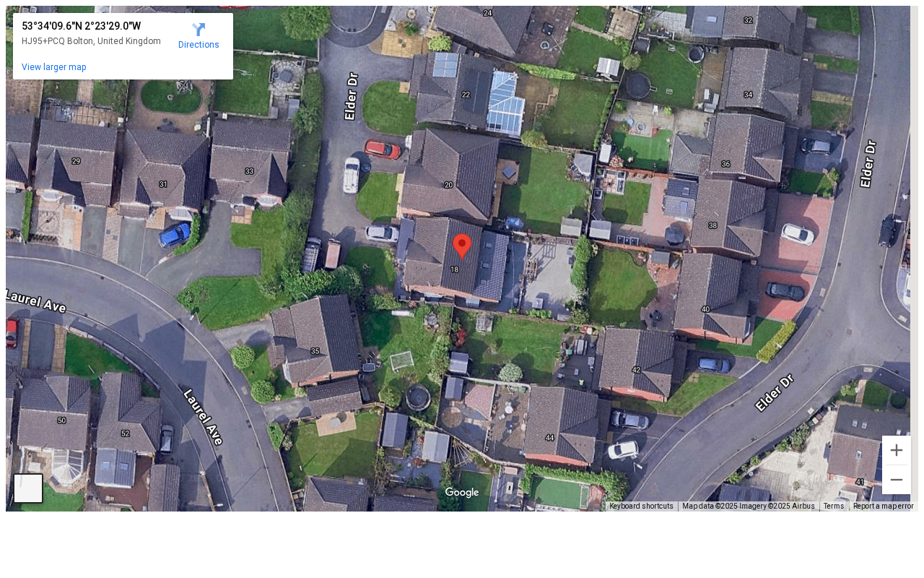Click the Map data attribution text

[x=748, y=506]
